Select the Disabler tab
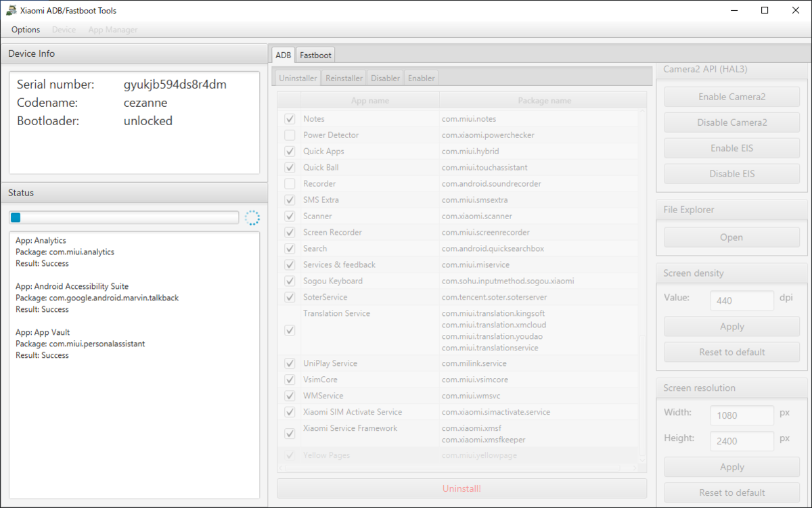Image resolution: width=812 pixels, height=508 pixels. (x=385, y=78)
